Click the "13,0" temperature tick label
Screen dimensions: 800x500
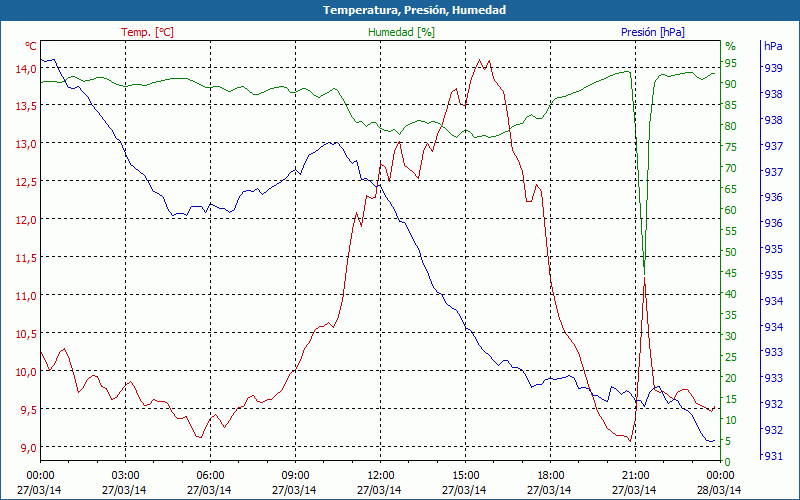(x=26, y=144)
